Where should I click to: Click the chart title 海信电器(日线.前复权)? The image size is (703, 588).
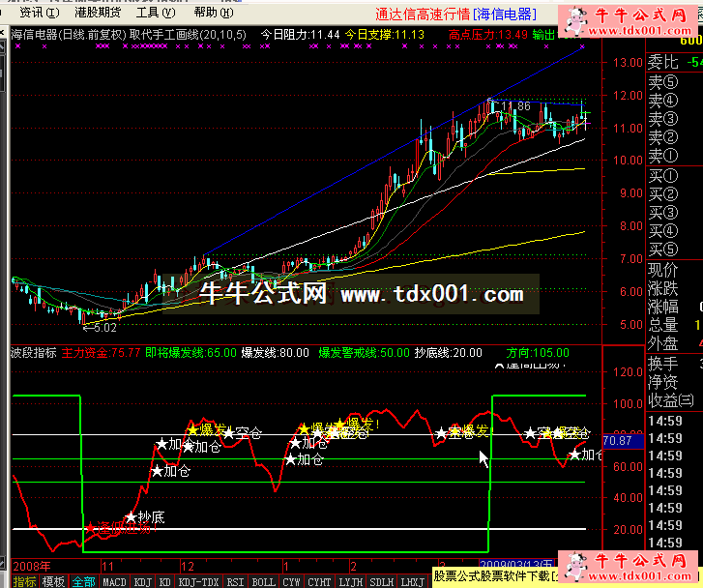69,35
